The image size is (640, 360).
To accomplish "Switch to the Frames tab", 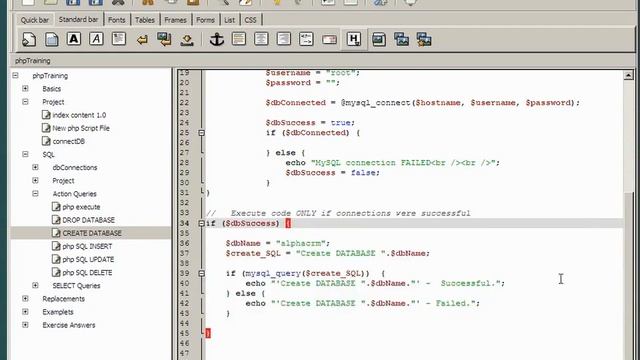I will coord(176,20).
